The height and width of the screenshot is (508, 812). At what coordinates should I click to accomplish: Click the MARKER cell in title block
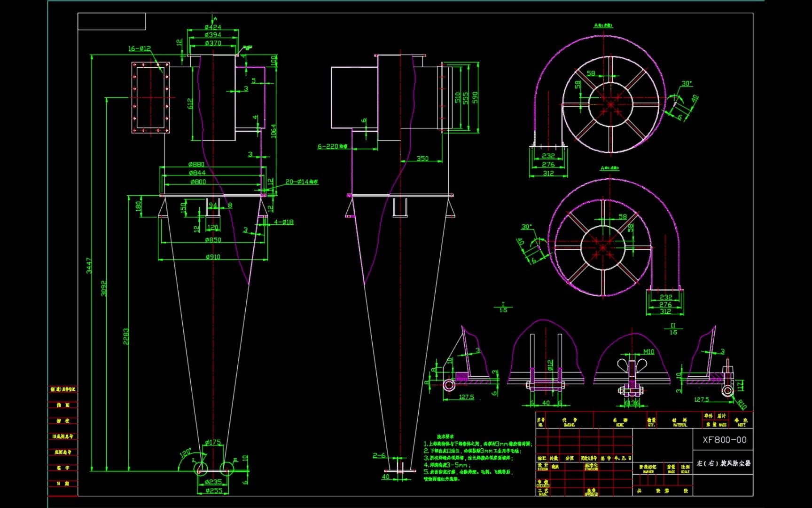648,469
